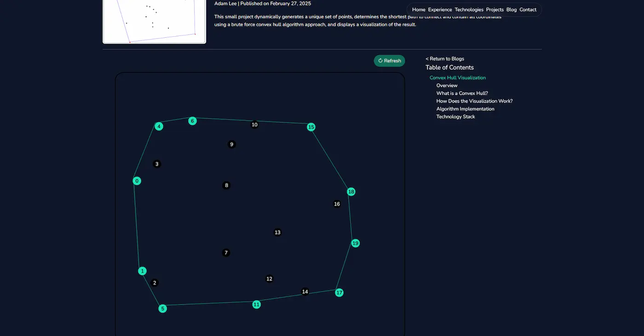Go to the Overview section
This screenshot has height=336, width=644.
[x=447, y=85]
